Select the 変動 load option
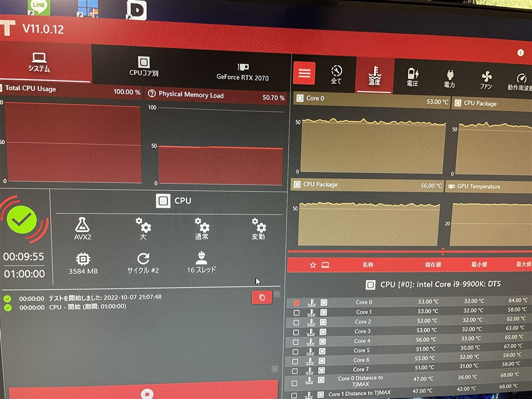The height and width of the screenshot is (399, 532). (x=259, y=229)
